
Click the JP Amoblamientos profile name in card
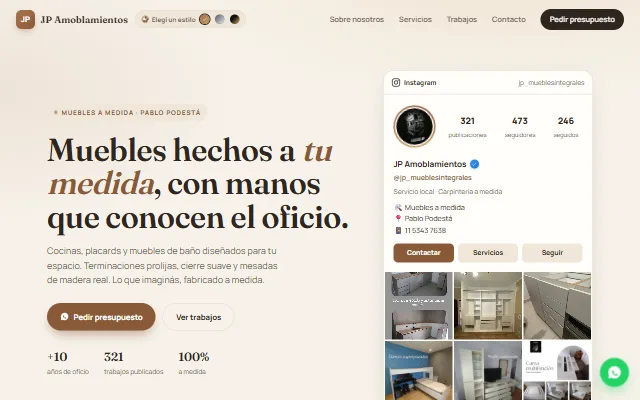click(x=430, y=164)
